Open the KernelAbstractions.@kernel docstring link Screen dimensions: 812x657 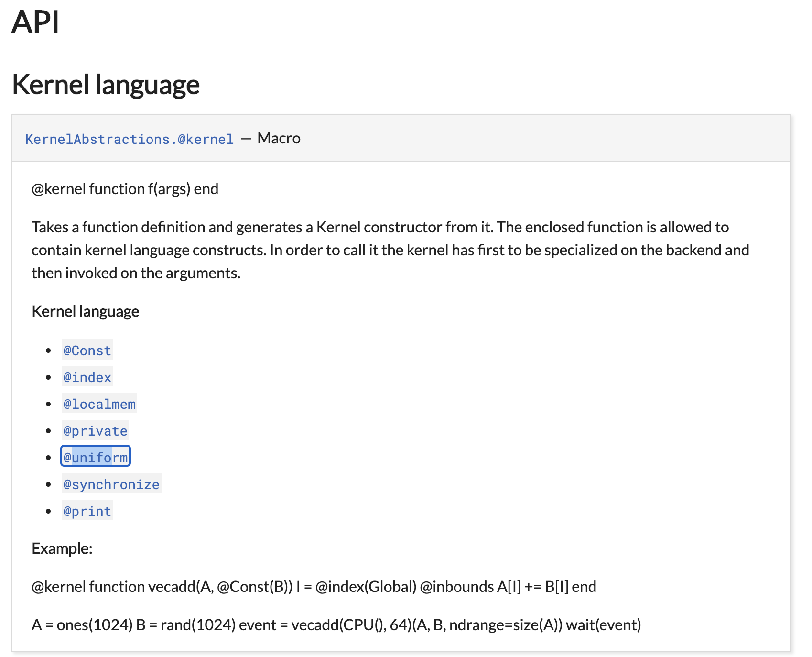pyautogui.click(x=130, y=139)
